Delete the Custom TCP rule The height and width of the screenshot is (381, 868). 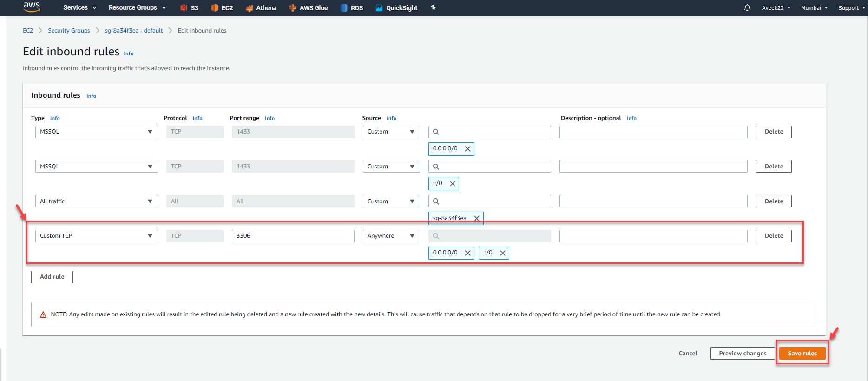[x=774, y=236]
